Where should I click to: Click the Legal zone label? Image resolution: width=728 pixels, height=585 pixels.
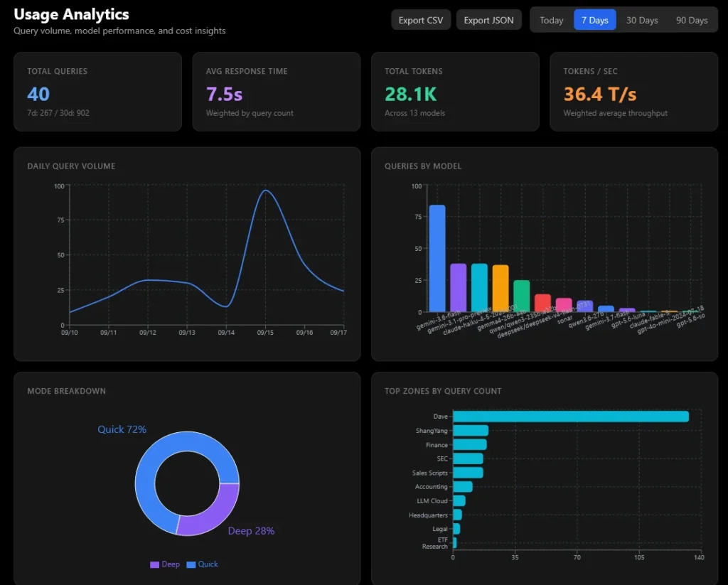point(440,529)
